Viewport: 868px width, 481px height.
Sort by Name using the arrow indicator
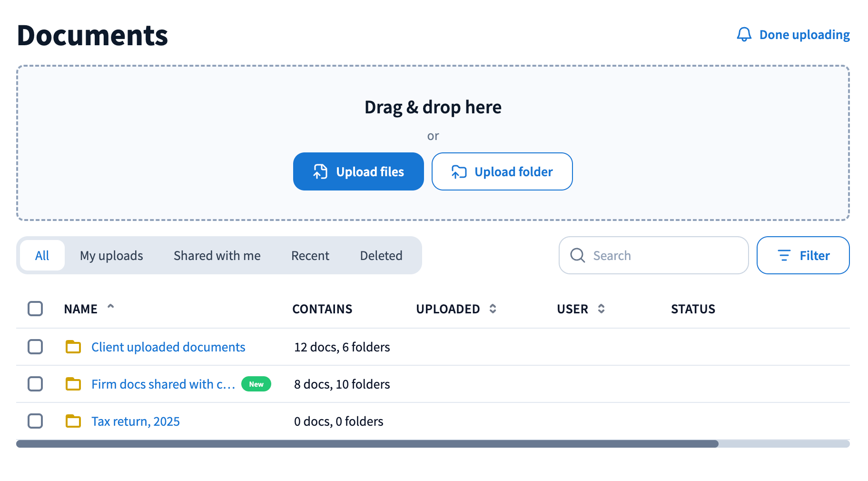pyautogui.click(x=111, y=307)
